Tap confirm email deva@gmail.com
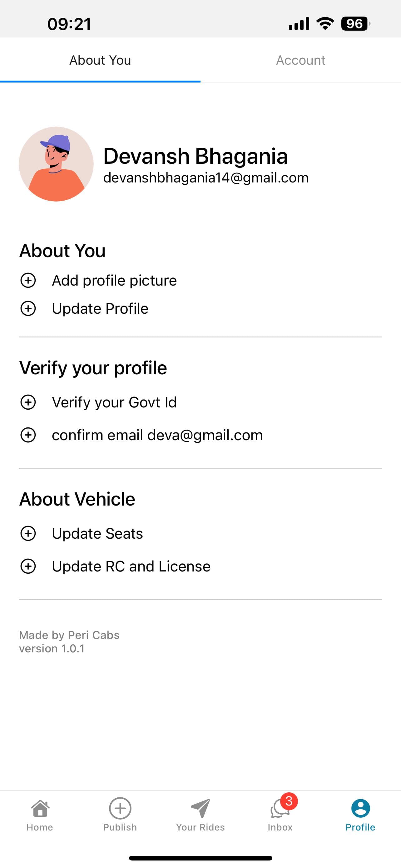Screen dimensions: 401x868 157,435
